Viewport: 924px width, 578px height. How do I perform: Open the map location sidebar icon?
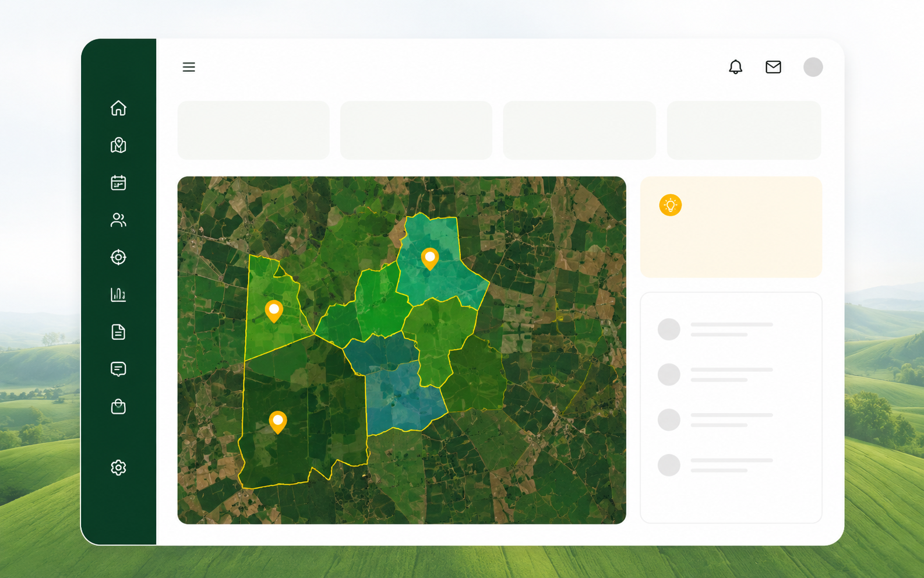pos(118,145)
